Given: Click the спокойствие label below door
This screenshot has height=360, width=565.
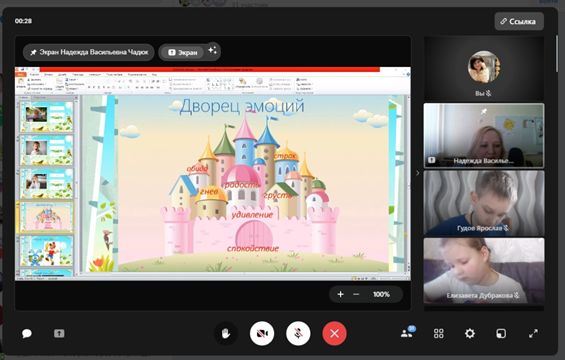Looking at the screenshot, I should click(253, 248).
